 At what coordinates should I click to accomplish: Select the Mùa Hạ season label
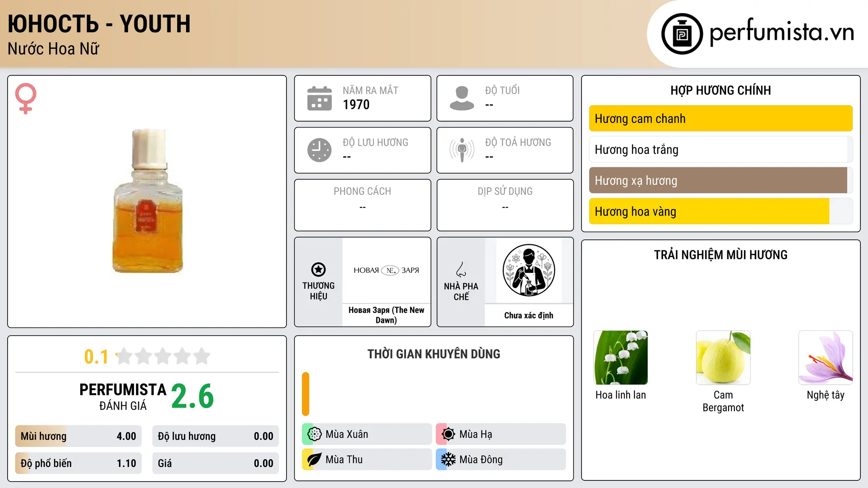[x=476, y=434]
